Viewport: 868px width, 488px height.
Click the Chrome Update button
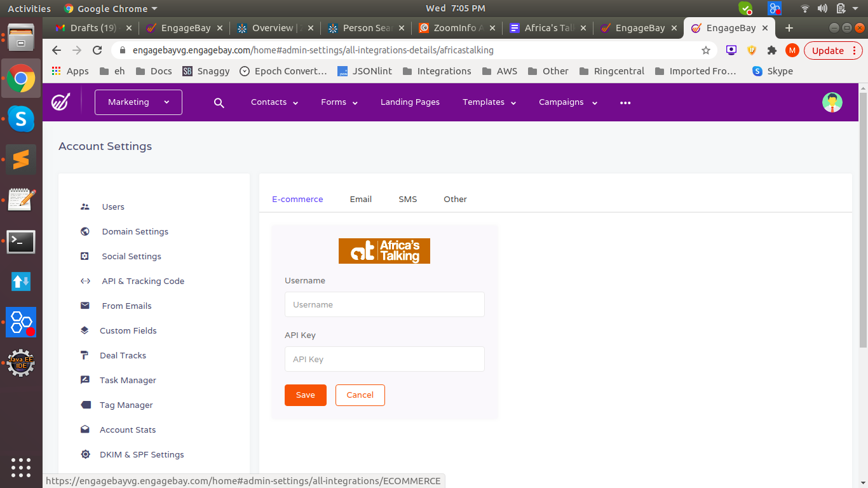pyautogui.click(x=833, y=50)
